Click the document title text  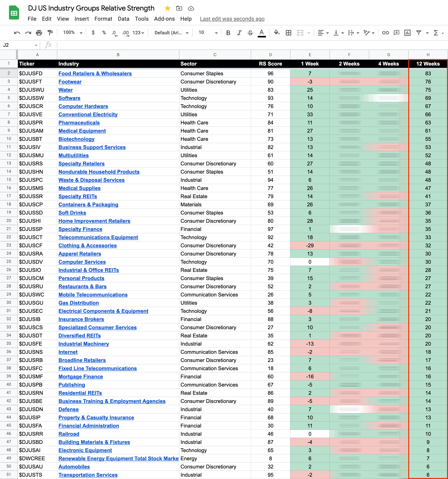[x=91, y=8]
